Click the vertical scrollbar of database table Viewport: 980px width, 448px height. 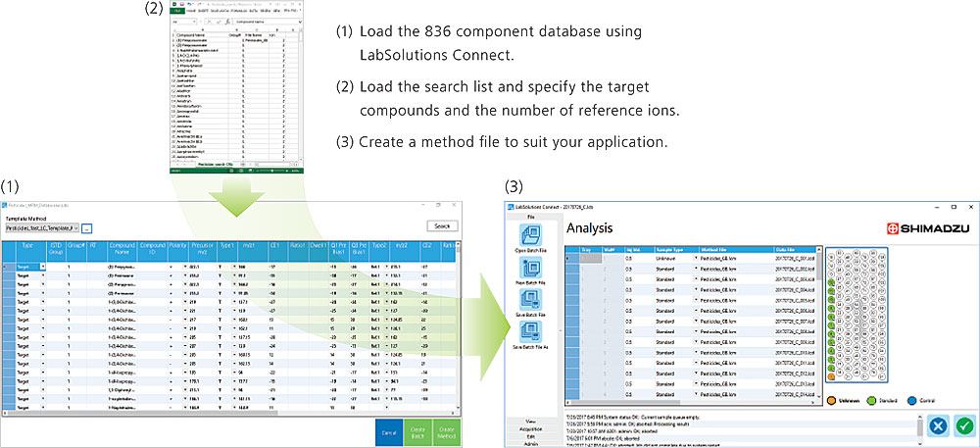(458, 324)
